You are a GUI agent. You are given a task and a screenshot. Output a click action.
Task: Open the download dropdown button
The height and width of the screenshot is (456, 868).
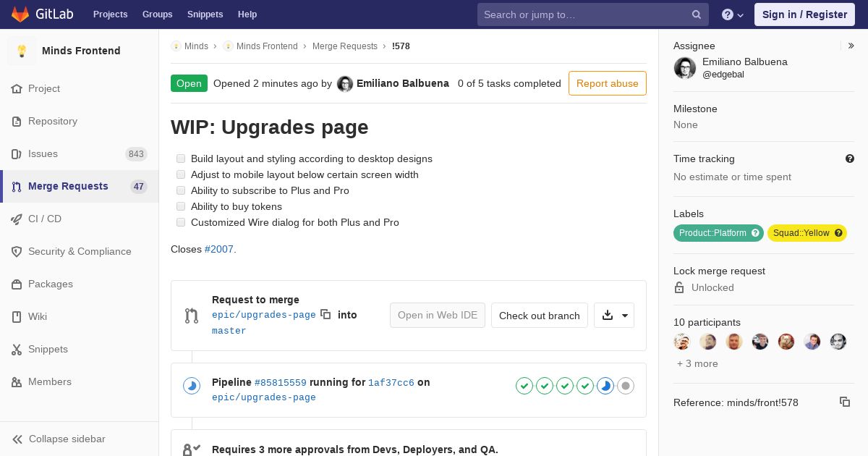click(x=614, y=315)
